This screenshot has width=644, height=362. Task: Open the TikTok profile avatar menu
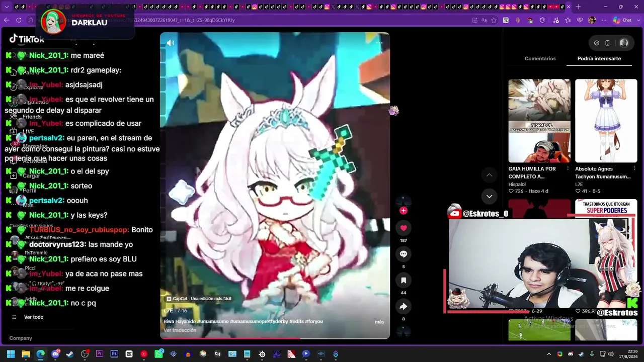624,43
